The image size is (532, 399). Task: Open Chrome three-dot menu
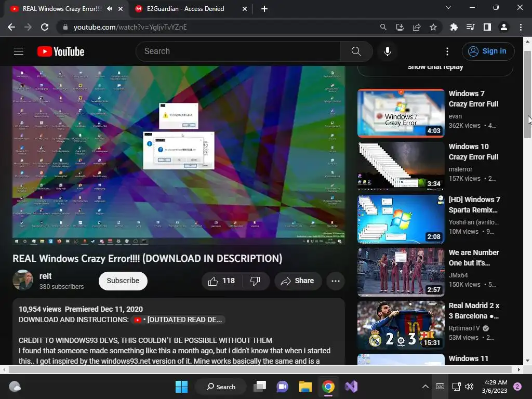521,27
